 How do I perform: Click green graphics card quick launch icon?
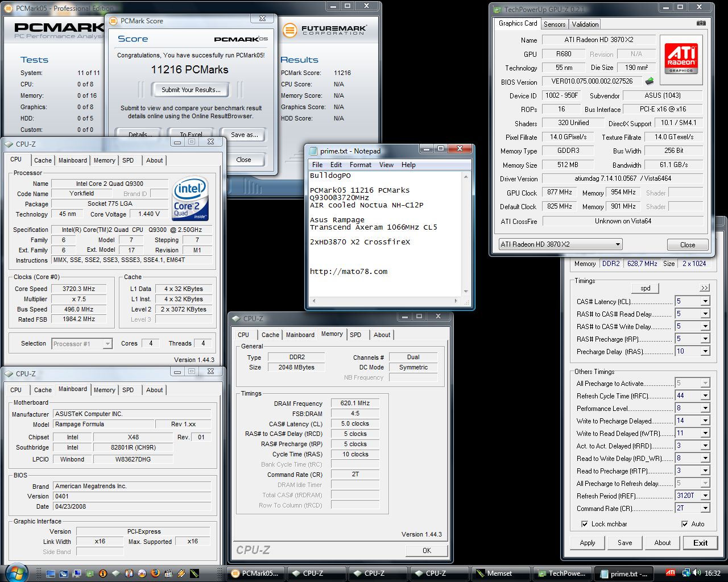90,573
